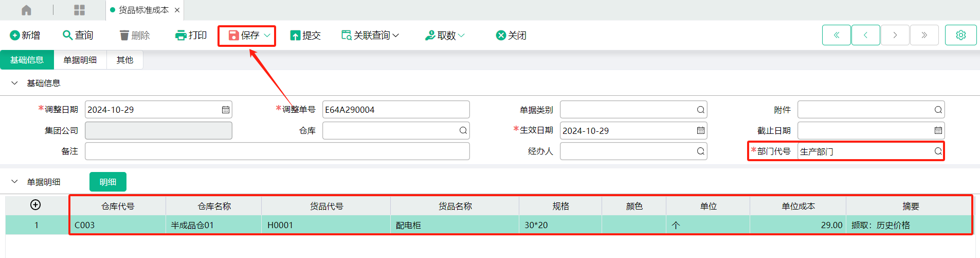
Task: Open the 取数 dropdown menu
Action: 445,35
